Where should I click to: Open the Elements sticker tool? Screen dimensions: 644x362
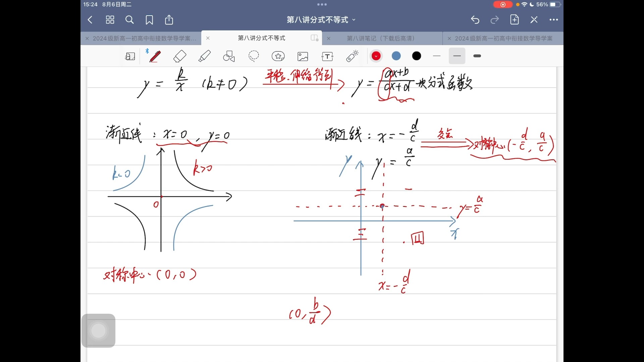point(278,56)
